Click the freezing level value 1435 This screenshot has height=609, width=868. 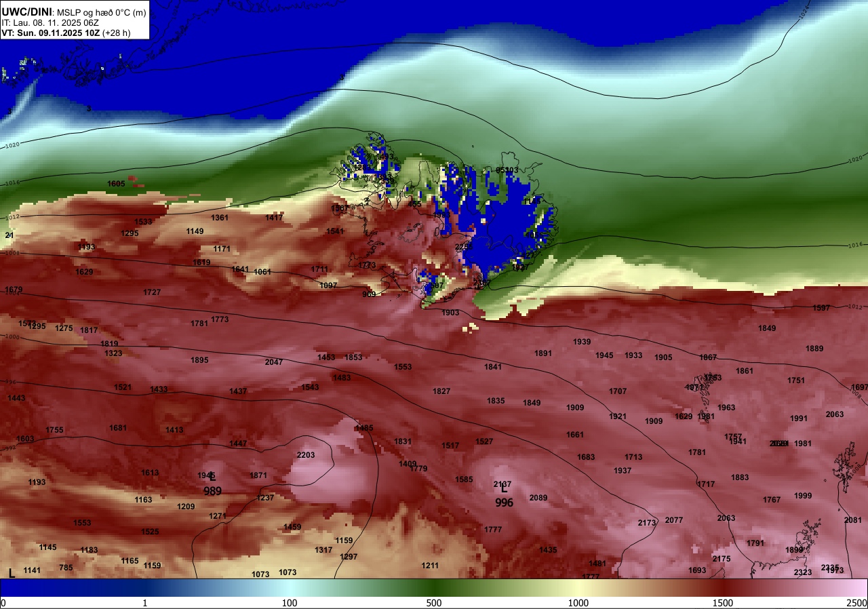[548, 550]
